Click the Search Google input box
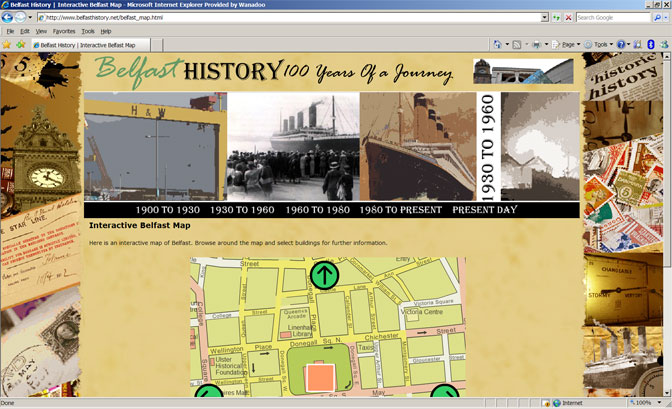This screenshot has width=672, height=409. tap(613, 18)
